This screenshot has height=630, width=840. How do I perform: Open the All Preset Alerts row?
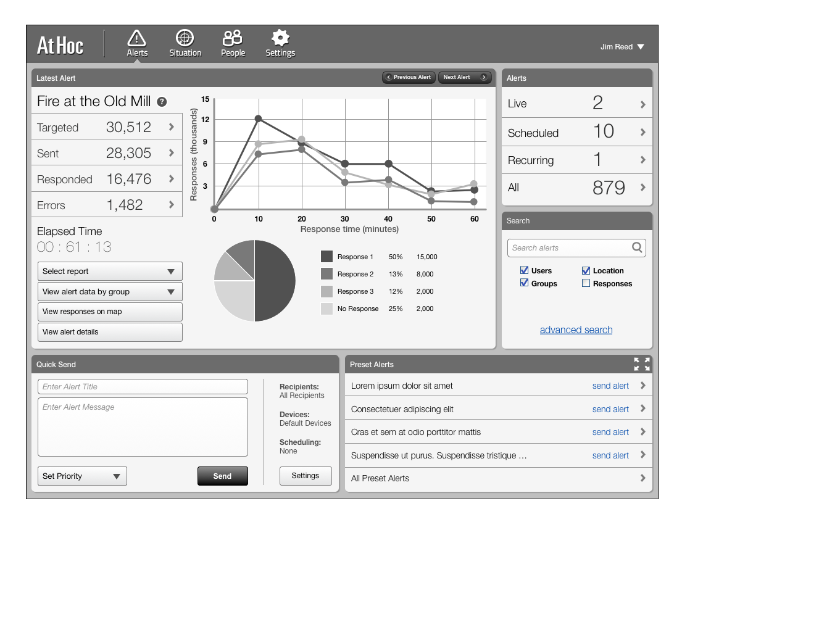click(x=498, y=478)
